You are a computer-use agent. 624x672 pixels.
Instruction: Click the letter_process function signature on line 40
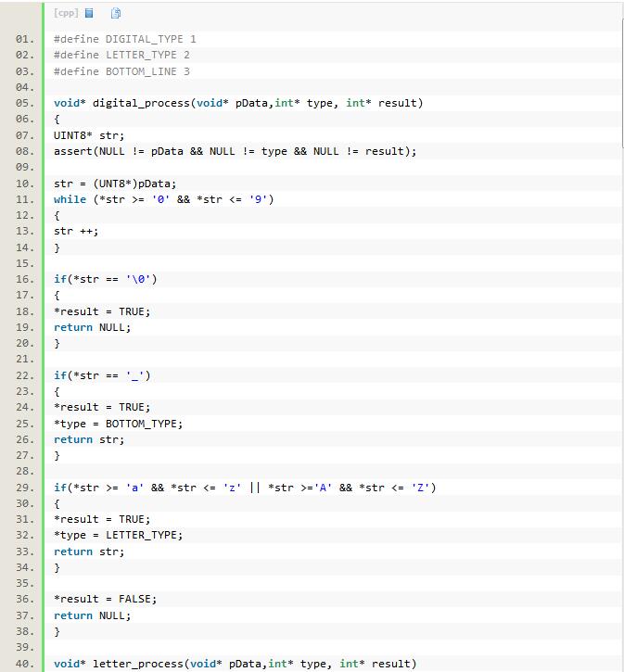coord(235,664)
